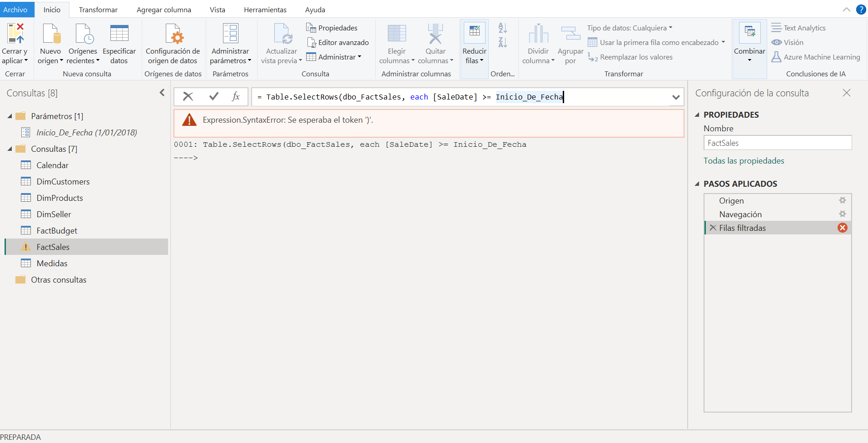Open Nuevo origen data source icon
Image resolution: width=868 pixels, height=443 pixels.
pos(51,34)
